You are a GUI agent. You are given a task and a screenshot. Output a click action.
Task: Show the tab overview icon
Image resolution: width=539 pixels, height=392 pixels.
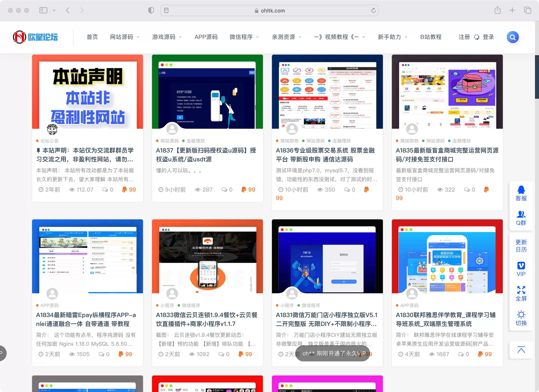pyautogui.click(x=527, y=10)
